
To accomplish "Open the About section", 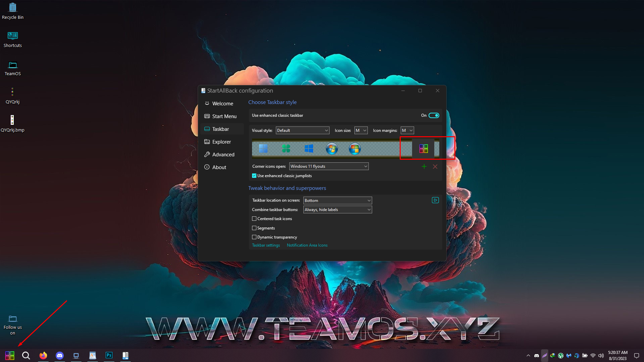I will pyautogui.click(x=222, y=167).
